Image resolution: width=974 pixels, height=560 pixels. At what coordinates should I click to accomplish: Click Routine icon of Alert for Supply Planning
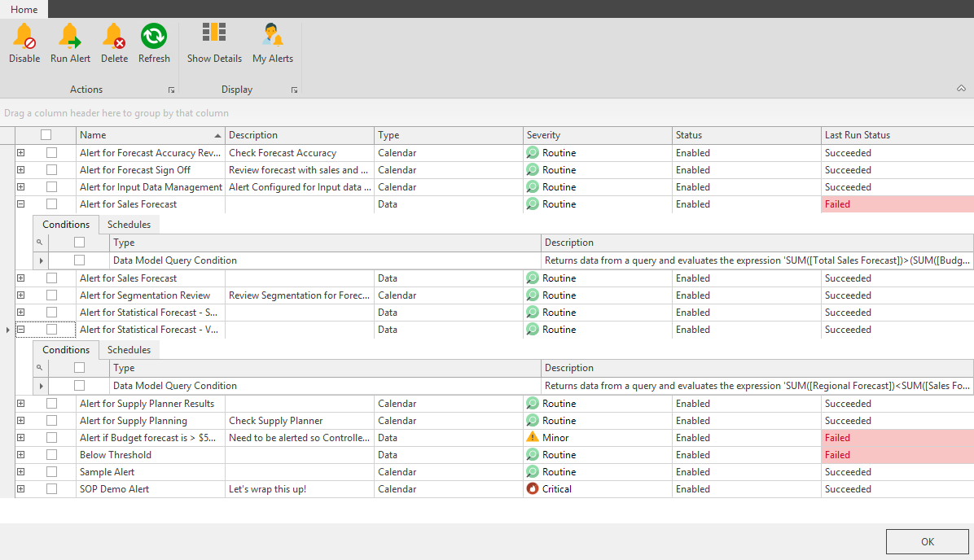(533, 420)
